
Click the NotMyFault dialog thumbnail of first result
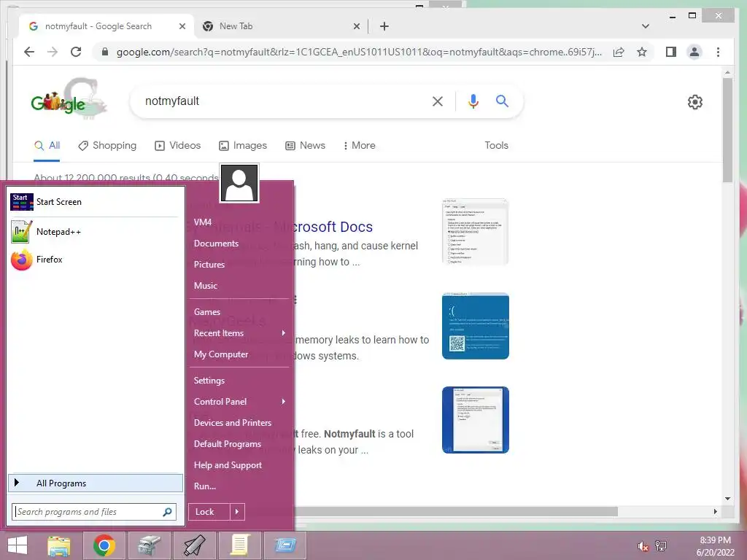coord(476,232)
